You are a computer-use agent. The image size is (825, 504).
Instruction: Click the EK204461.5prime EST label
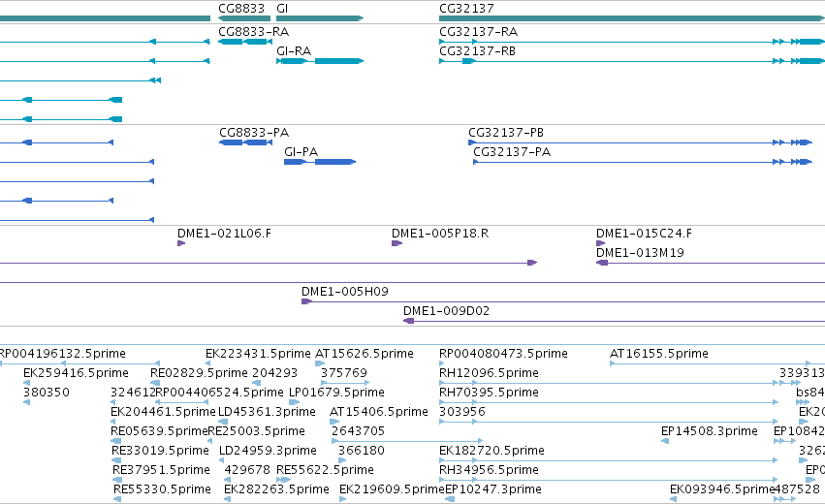pos(163,412)
